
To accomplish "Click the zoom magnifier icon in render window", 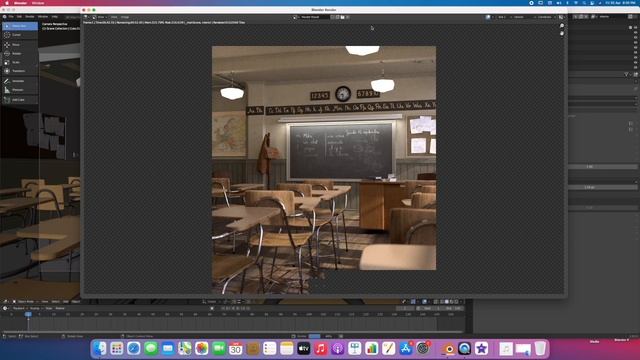I will pyautogui.click(x=562, y=26).
